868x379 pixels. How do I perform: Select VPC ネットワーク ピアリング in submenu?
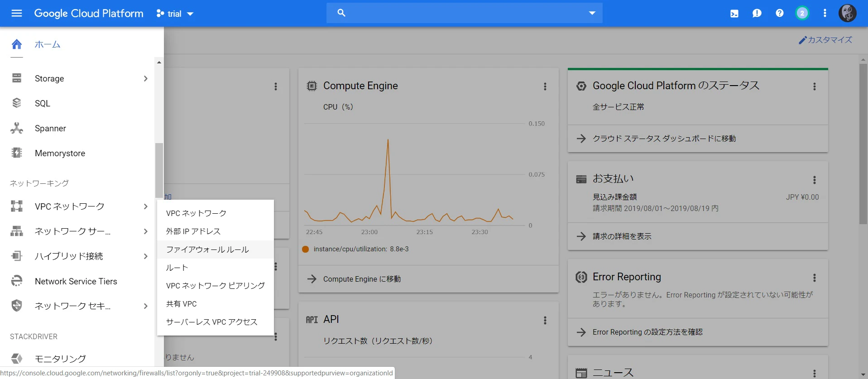click(x=216, y=285)
